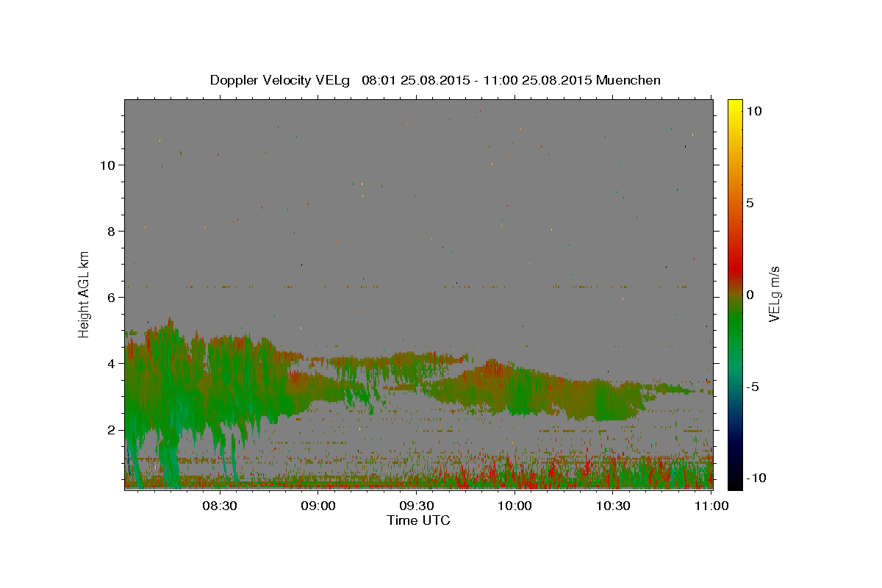Click the 'Time UTC' axis label

coord(418,521)
